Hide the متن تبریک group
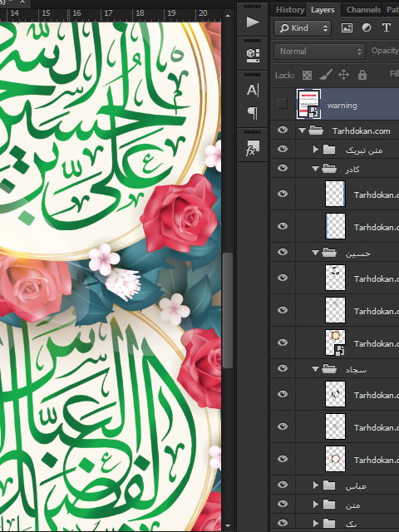This screenshot has width=399, height=532. (283, 150)
